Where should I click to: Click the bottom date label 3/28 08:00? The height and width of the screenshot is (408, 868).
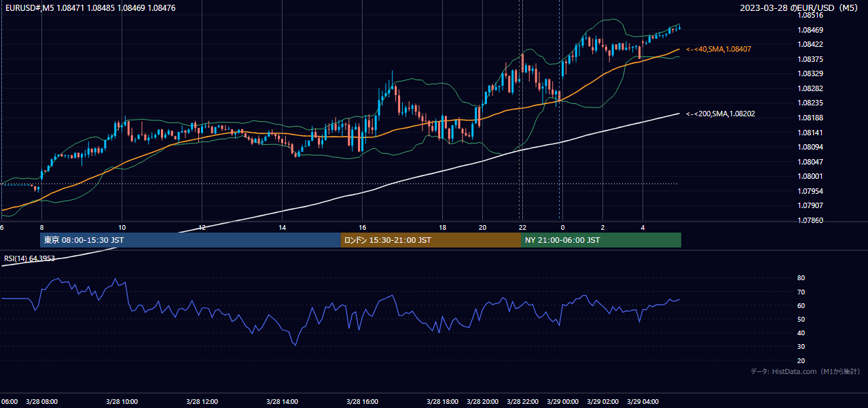pos(42,402)
